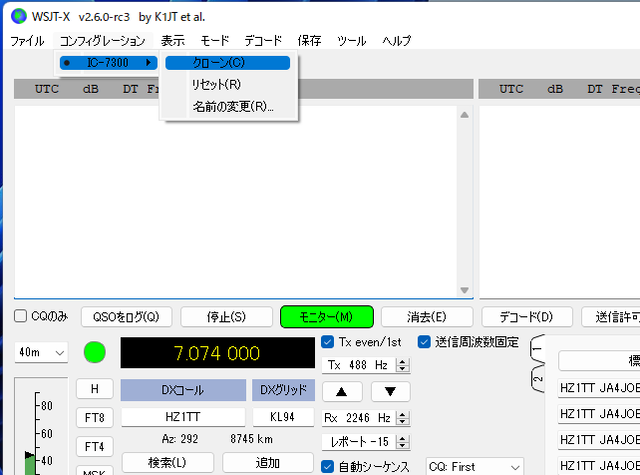
Task: Click the デコード(D) button
Action: 527,317
